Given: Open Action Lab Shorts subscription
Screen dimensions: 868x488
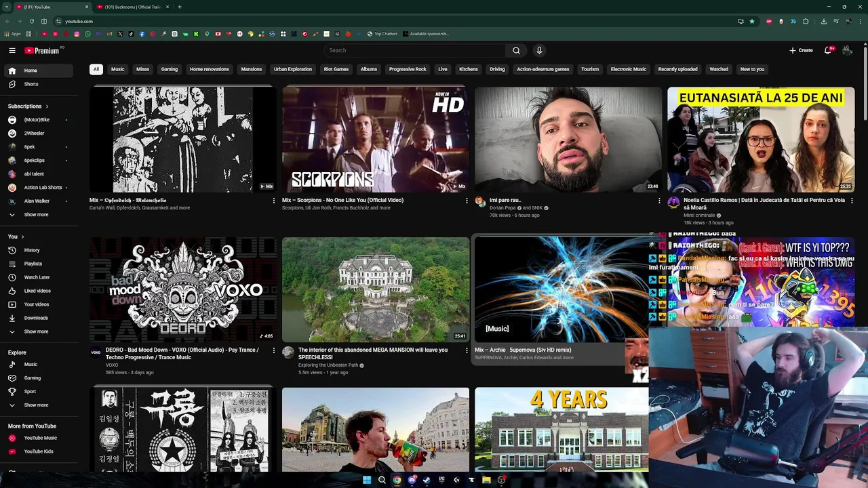Looking at the screenshot, I should click(39, 188).
